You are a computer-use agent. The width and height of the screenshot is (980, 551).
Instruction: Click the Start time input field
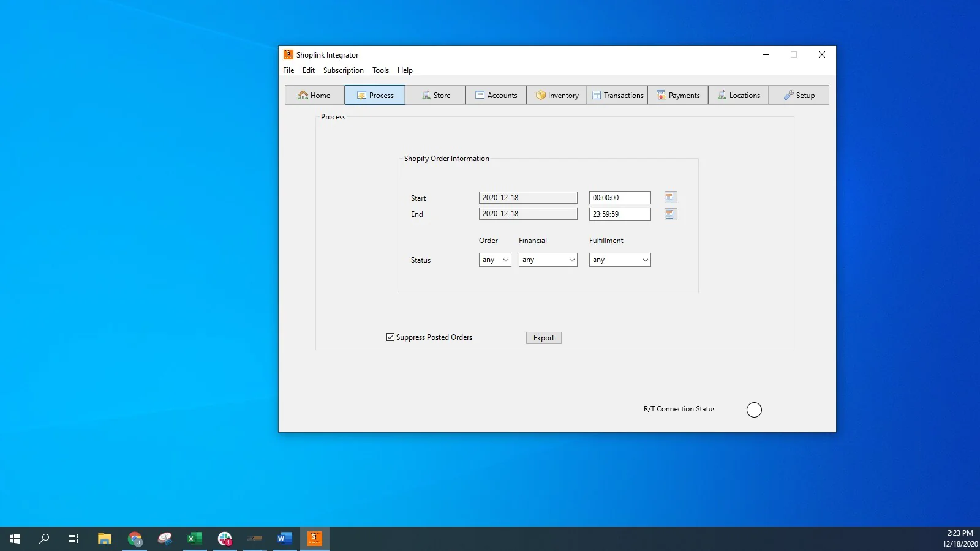(619, 198)
